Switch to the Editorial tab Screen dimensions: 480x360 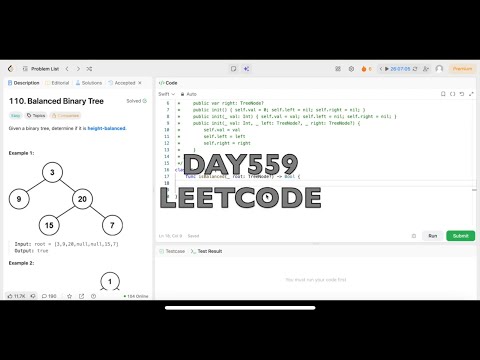point(57,83)
